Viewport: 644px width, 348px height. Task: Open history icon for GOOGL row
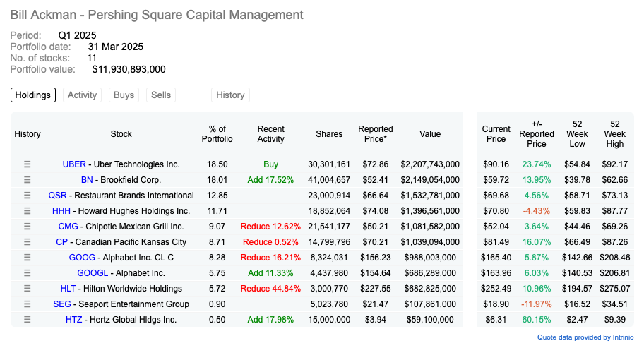click(27, 273)
